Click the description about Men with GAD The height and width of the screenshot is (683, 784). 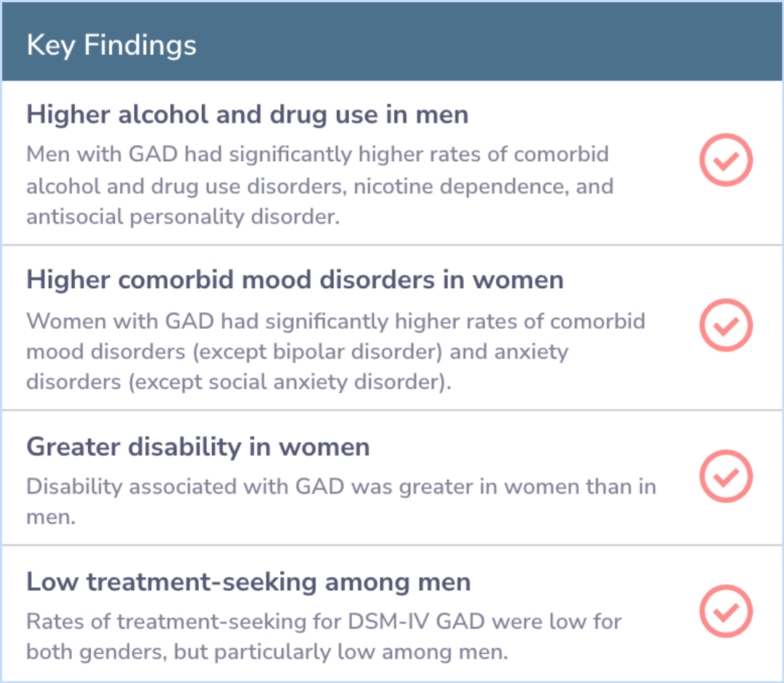[320, 186]
